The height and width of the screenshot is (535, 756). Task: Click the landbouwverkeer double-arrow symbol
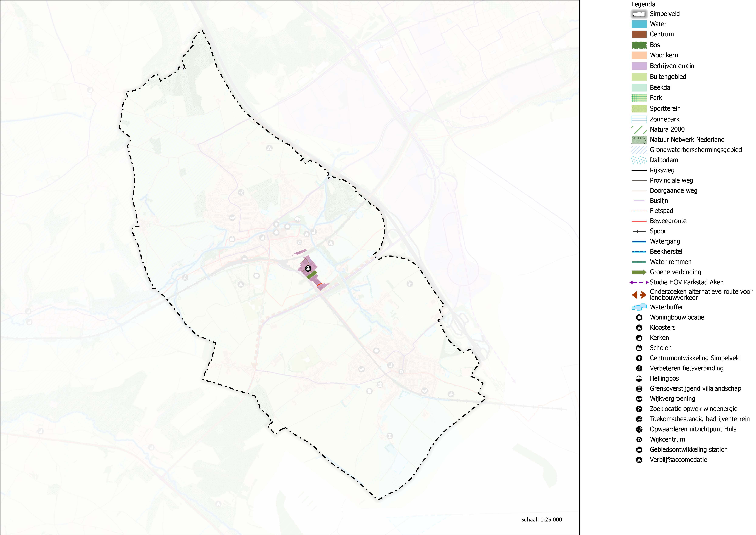(x=639, y=295)
